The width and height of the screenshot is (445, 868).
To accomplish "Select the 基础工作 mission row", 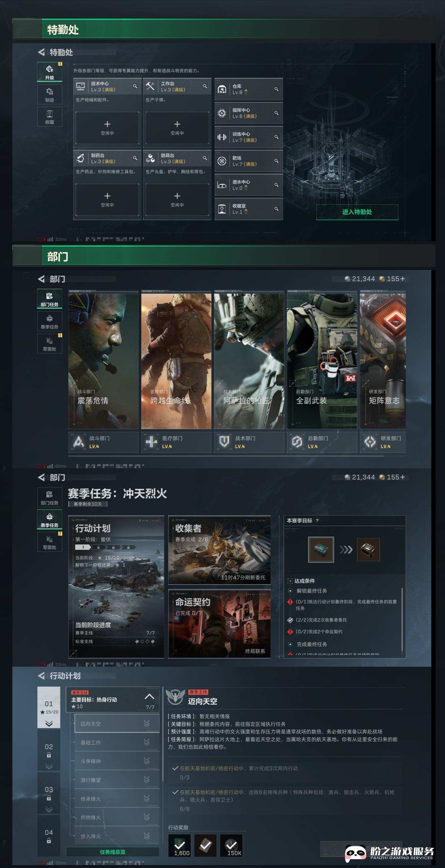I will click(x=117, y=742).
